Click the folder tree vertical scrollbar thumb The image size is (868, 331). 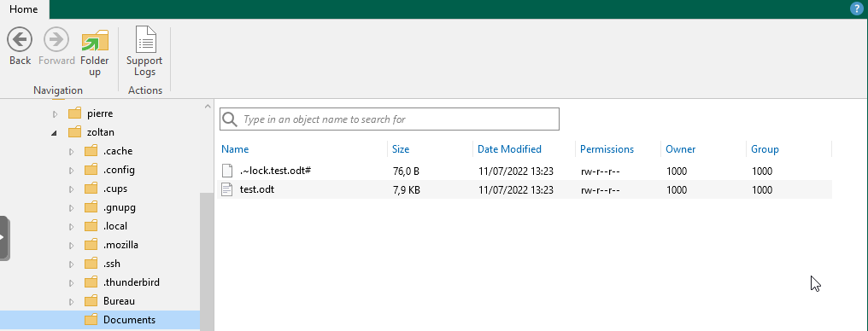point(207,261)
